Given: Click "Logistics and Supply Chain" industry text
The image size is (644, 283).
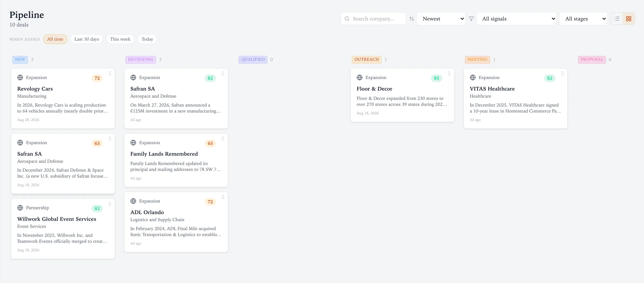Looking at the screenshot, I should pyautogui.click(x=157, y=220).
